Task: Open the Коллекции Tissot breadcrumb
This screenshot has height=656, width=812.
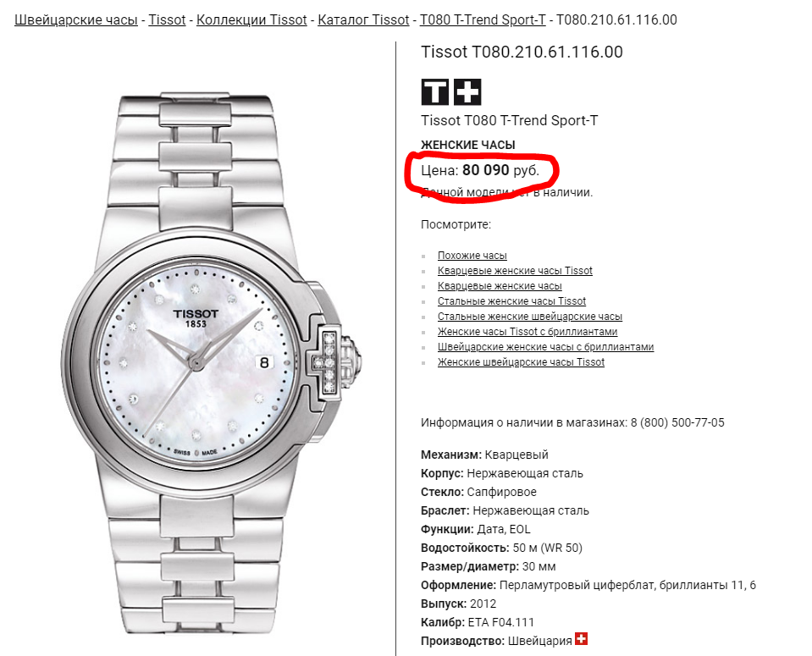Action: coord(251,20)
